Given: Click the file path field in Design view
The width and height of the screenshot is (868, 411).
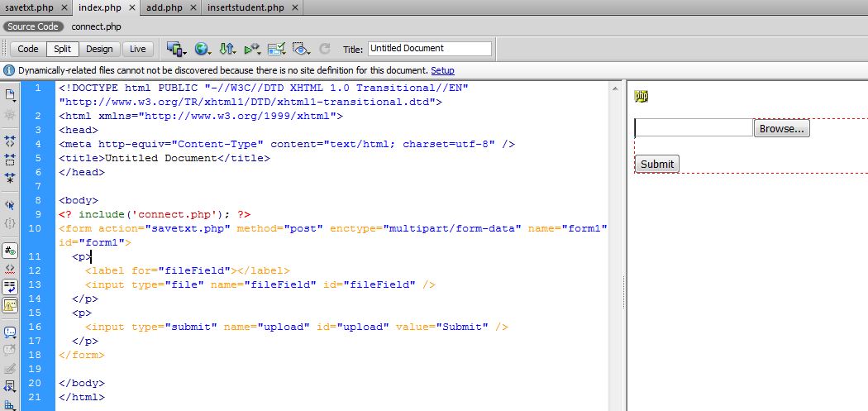Looking at the screenshot, I should click(694, 128).
